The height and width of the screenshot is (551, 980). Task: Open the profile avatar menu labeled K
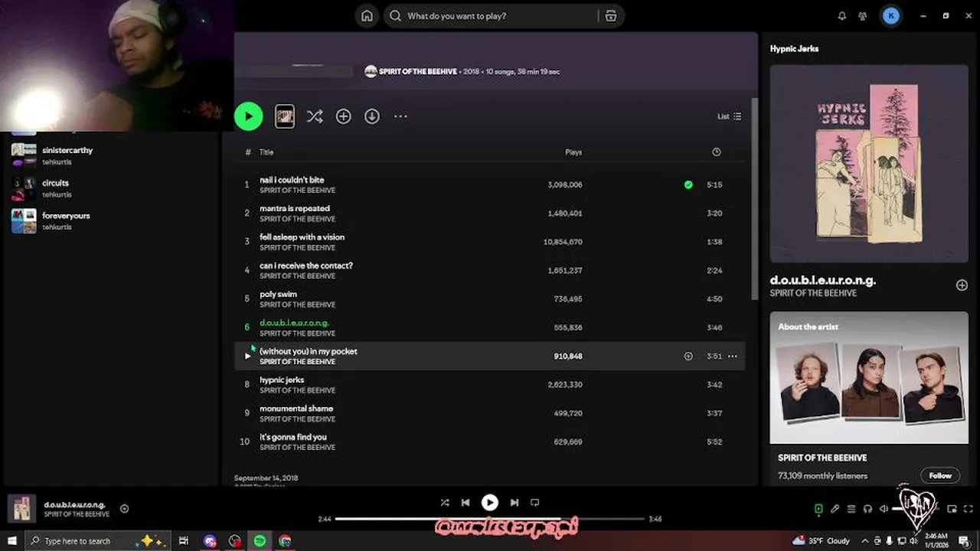pos(891,16)
